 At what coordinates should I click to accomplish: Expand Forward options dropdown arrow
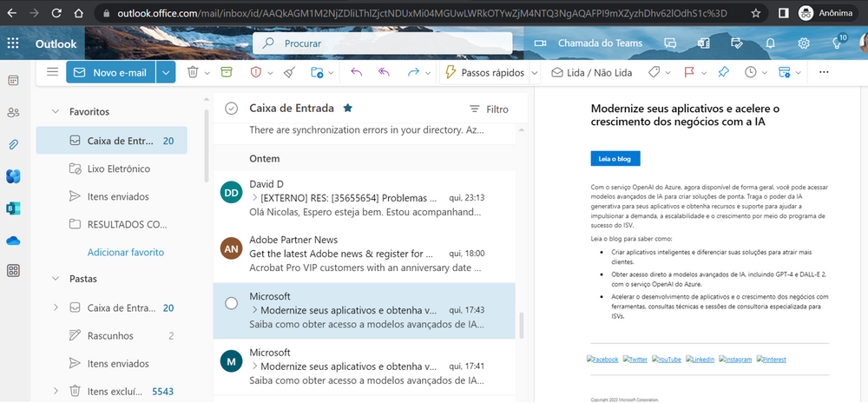point(428,72)
